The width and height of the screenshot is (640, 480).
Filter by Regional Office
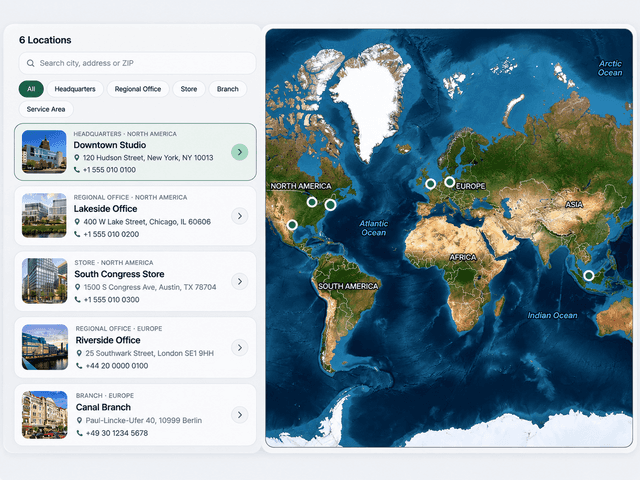pos(138,89)
